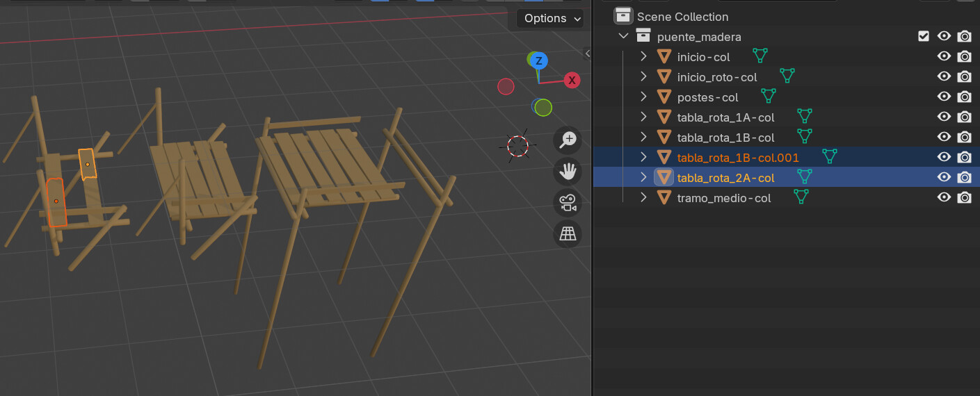
Task: Click the X axis on navigation gizmo
Action: (572, 80)
